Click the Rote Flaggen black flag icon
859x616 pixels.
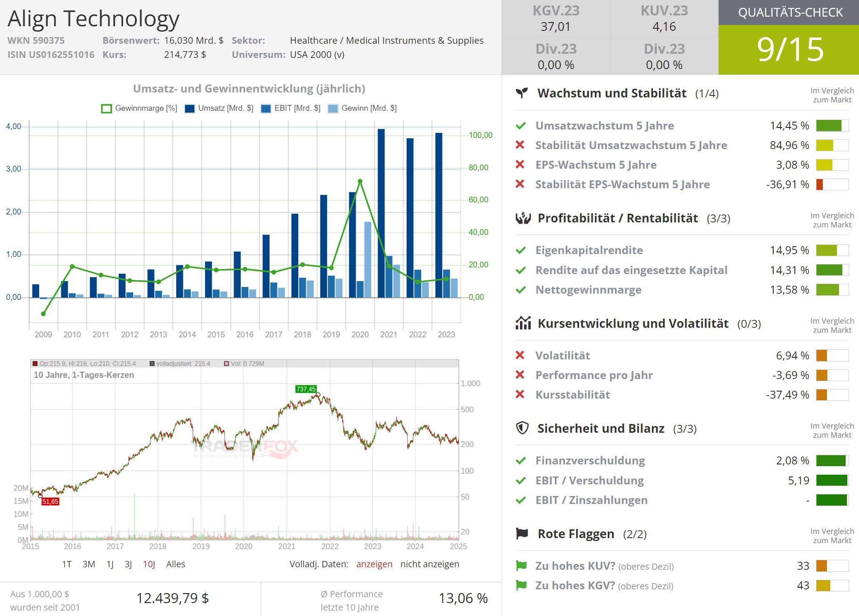(522, 534)
